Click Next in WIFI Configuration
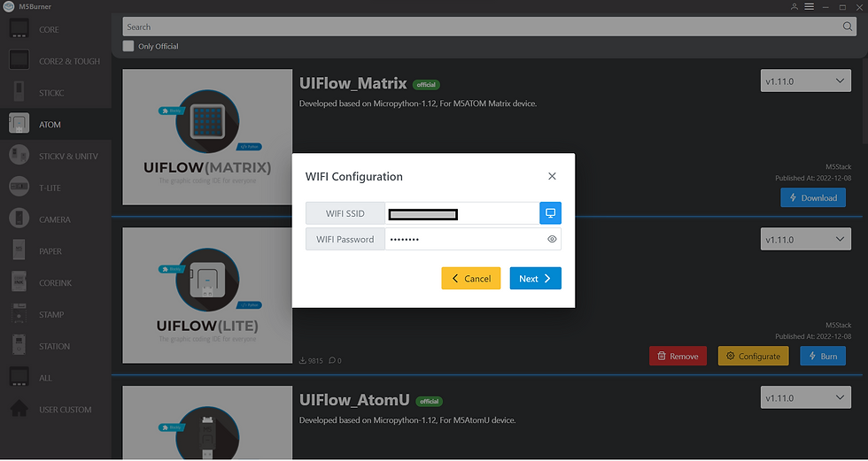Viewport: 868px width, 461px height. click(x=535, y=278)
